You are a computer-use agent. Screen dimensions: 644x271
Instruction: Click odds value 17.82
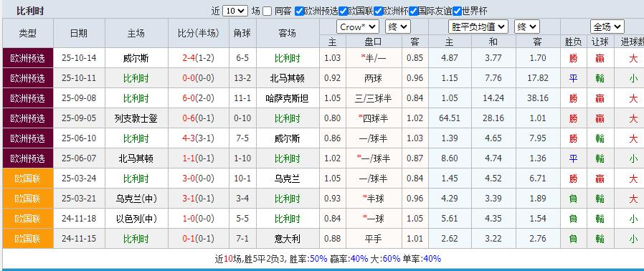(538, 78)
